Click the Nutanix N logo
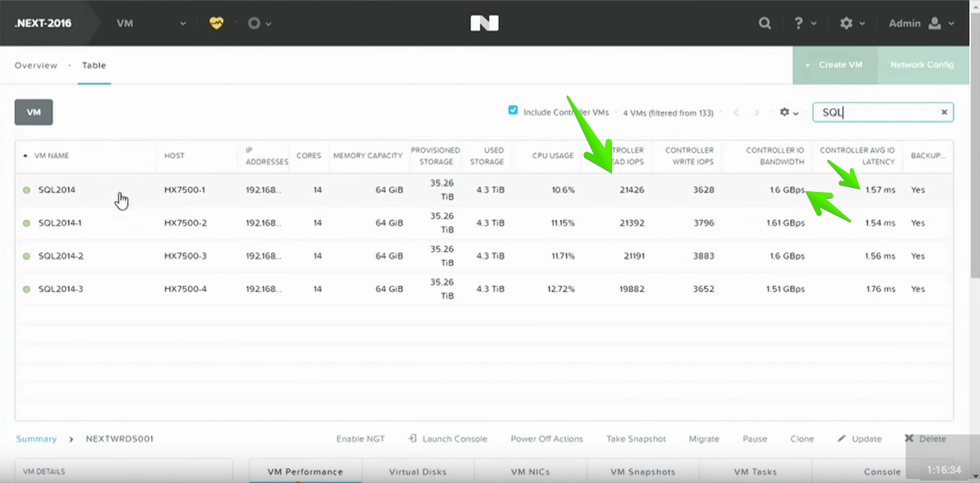980x483 pixels. coord(485,23)
